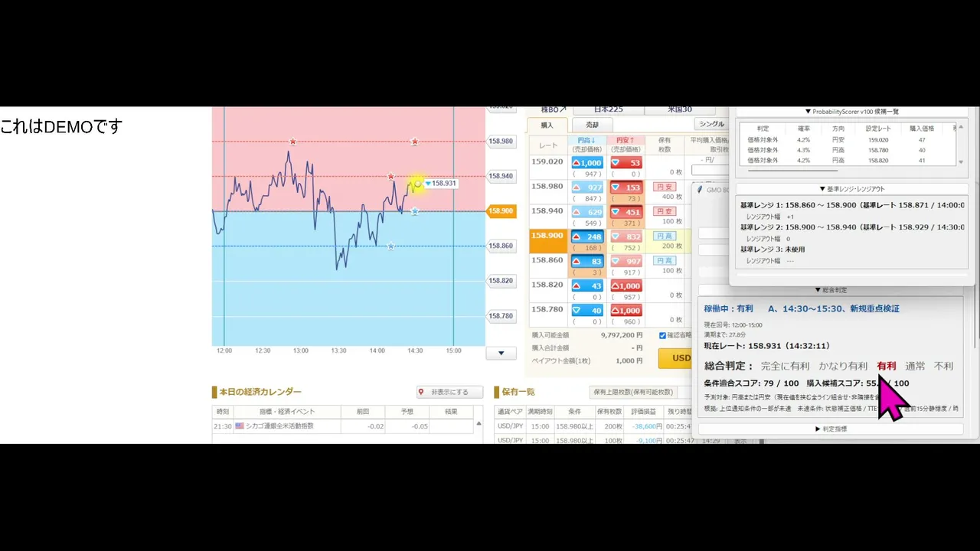Buy 円高 at 159.020 priced 1,000
Image resolution: width=980 pixels, height=551 pixels.
tap(587, 163)
